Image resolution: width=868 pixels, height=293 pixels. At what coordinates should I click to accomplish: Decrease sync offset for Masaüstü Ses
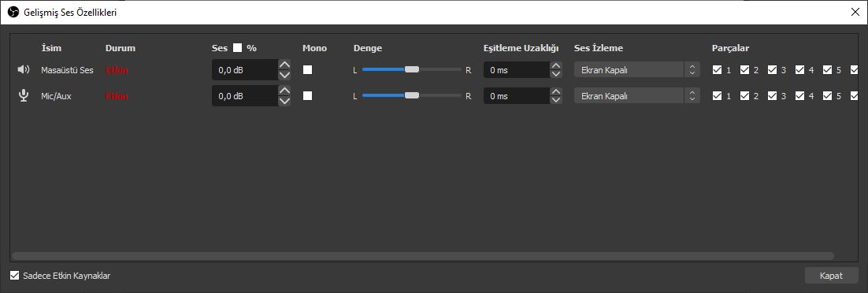pyautogui.click(x=556, y=74)
